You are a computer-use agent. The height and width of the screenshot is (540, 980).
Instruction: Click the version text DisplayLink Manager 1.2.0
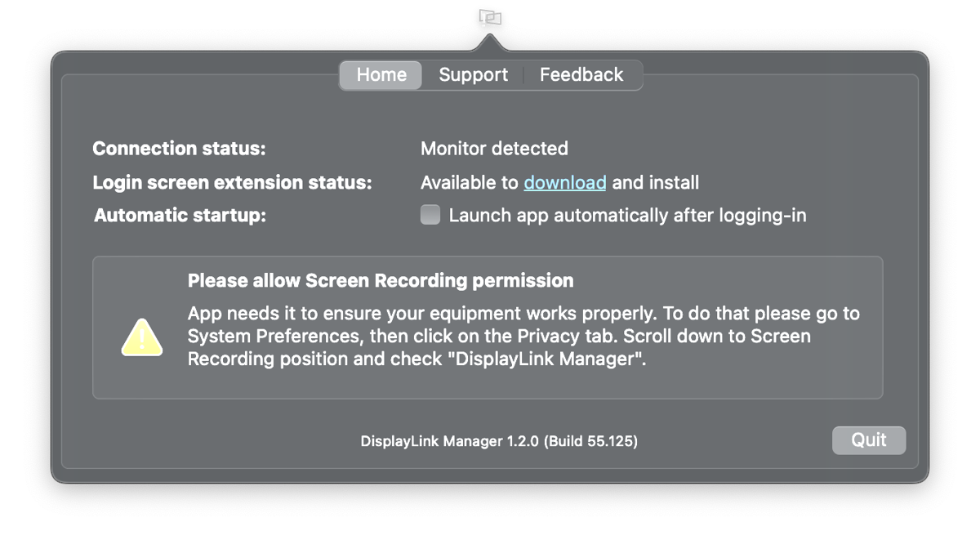click(x=500, y=440)
